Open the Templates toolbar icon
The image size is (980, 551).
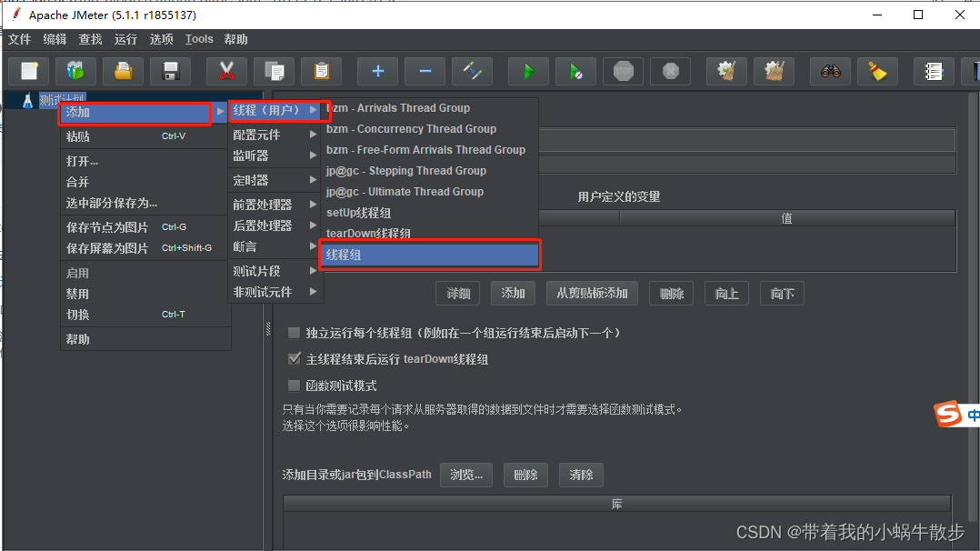pyautogui.click(x=75, y=71)
